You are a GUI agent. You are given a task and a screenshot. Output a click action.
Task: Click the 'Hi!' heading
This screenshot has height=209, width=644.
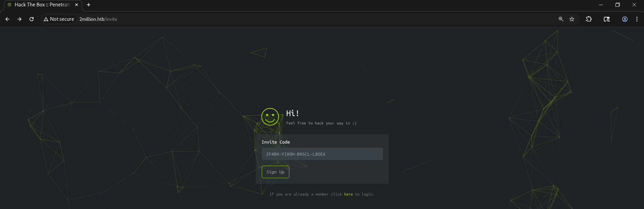[292, 113]
